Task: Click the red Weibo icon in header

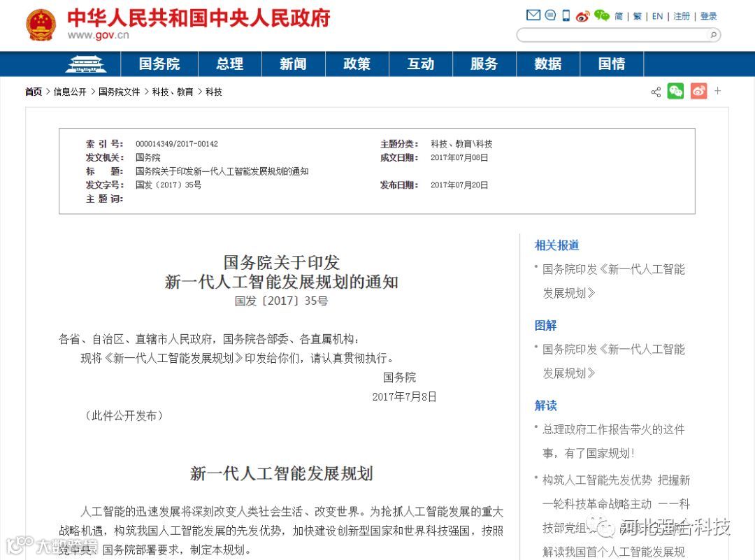Action: pos(582,16)
